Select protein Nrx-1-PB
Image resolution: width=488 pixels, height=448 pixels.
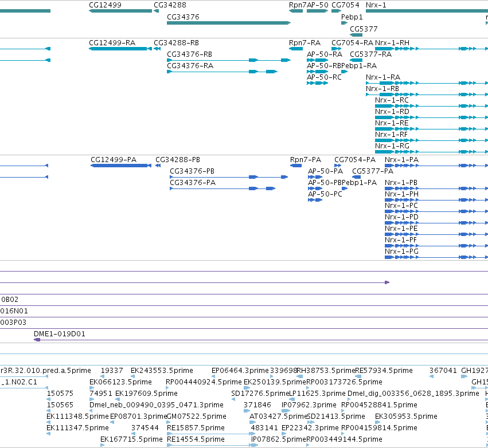401,183
